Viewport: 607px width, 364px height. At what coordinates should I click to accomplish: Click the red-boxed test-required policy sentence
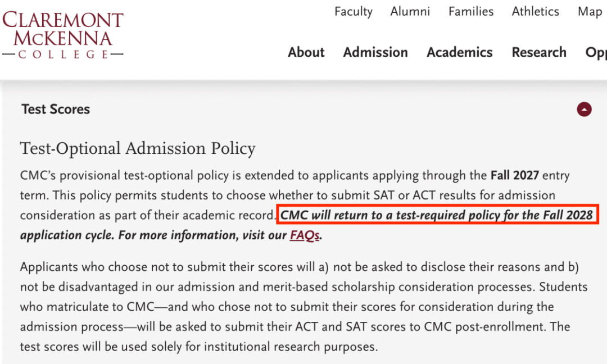pos(437,215)
